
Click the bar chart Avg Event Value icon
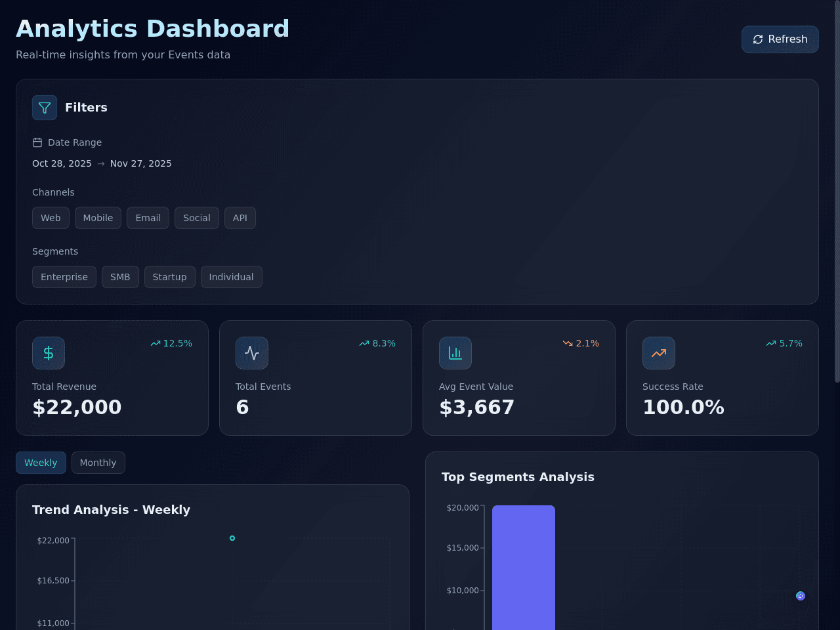pos(455,353)
